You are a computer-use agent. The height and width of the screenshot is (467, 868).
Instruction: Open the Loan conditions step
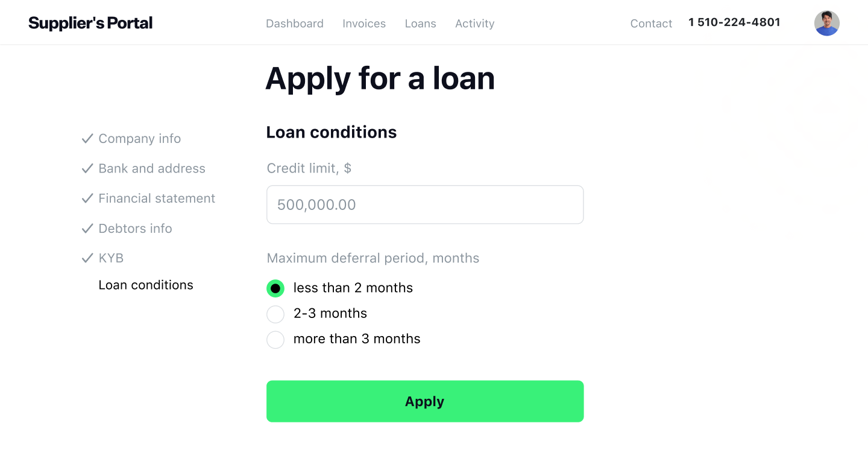(146, 284)
